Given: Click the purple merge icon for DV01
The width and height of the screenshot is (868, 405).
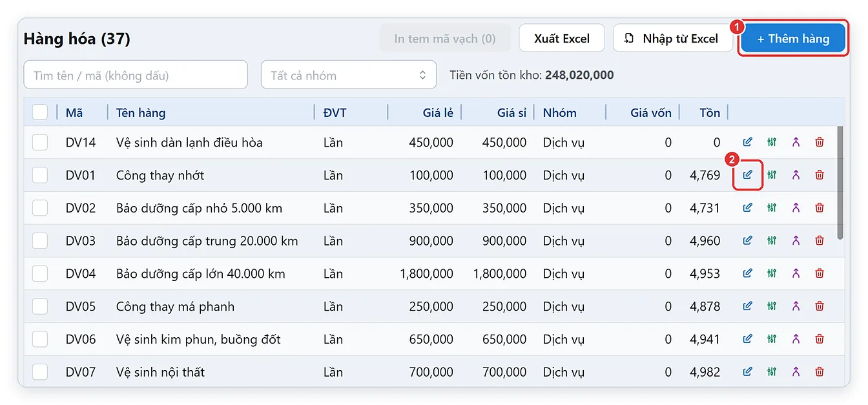Looking at the screenshot, I should point(796,175).
